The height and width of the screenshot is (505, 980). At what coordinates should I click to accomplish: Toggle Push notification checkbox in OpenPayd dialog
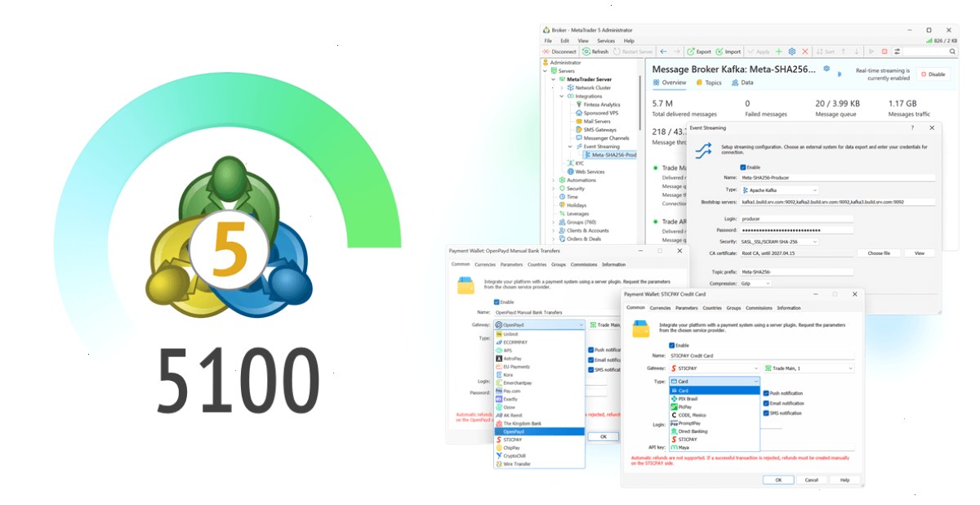[x=591, y=350]
